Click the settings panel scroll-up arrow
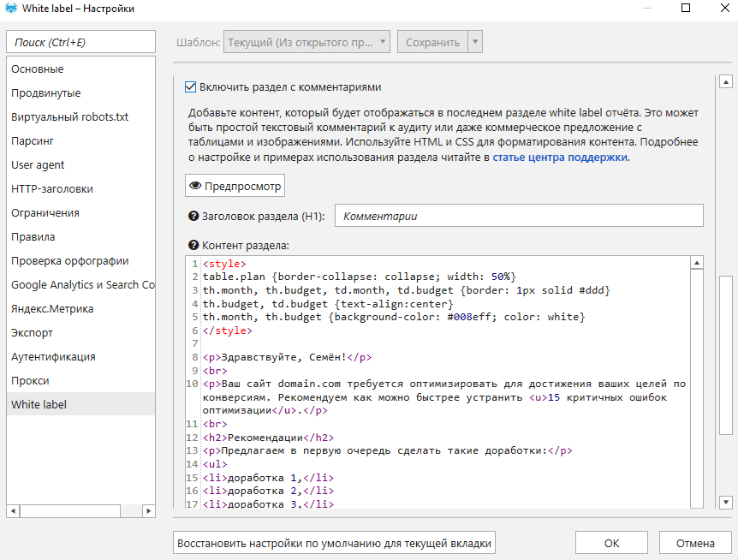738x560 pixels. tap(726, 82)
